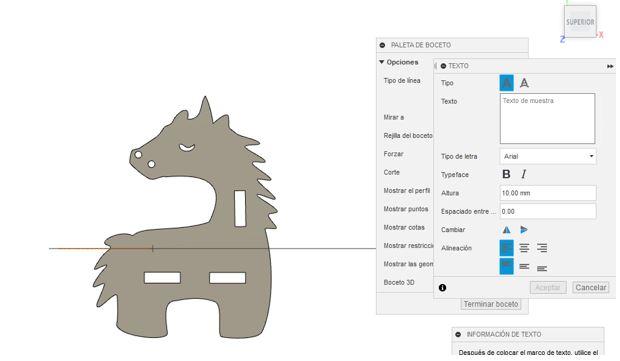Collapse the INFORMACIÓN DE TEXTO panel
This screenshot has height=361, width=620.
click(x=458, y=335)
